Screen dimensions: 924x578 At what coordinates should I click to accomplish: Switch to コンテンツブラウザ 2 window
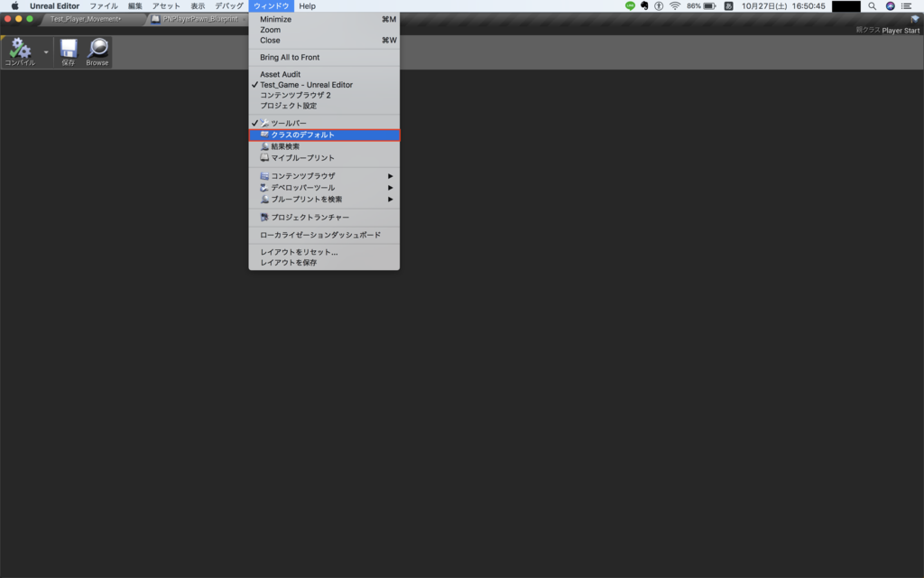pyautogui.click(x=324, y=95)
